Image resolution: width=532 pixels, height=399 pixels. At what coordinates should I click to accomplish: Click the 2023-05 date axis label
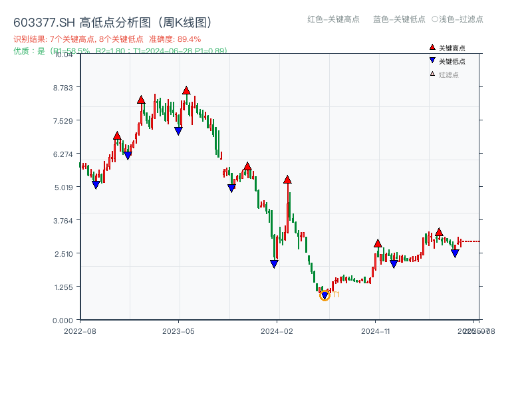click(x=178, y=331)
